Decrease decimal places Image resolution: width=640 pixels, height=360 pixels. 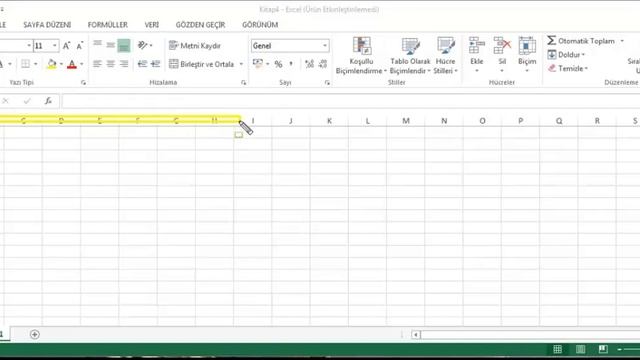323,64
